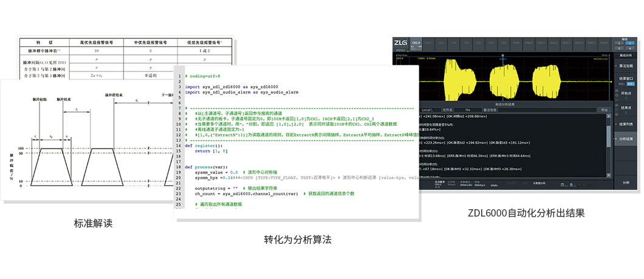Viewport: 644px width, 279px height.
Task: Click the 备注信息 remarks input field
Action: 547,110
